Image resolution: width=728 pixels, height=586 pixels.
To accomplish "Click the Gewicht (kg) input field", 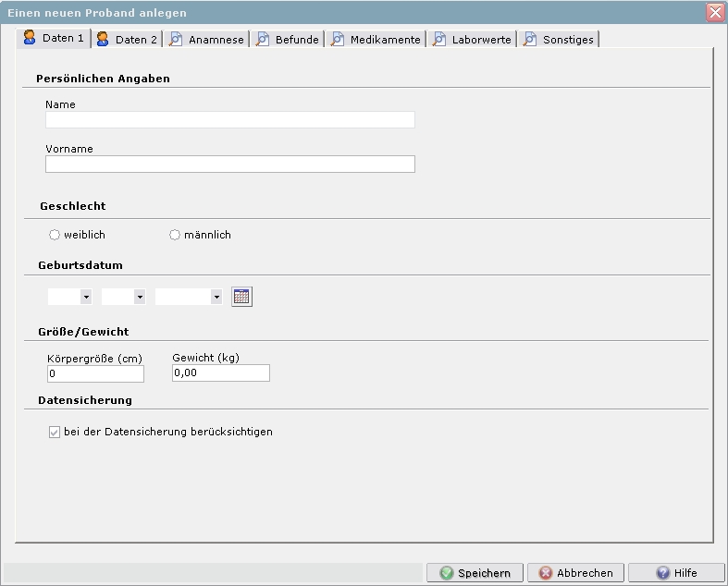I will (x=220, y=373).
